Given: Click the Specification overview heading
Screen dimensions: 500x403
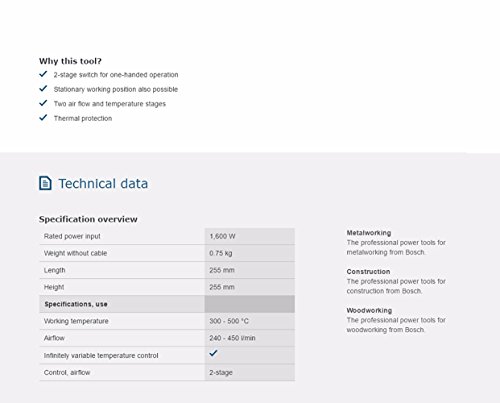Looking at the screenshot, I should point(88,219).
